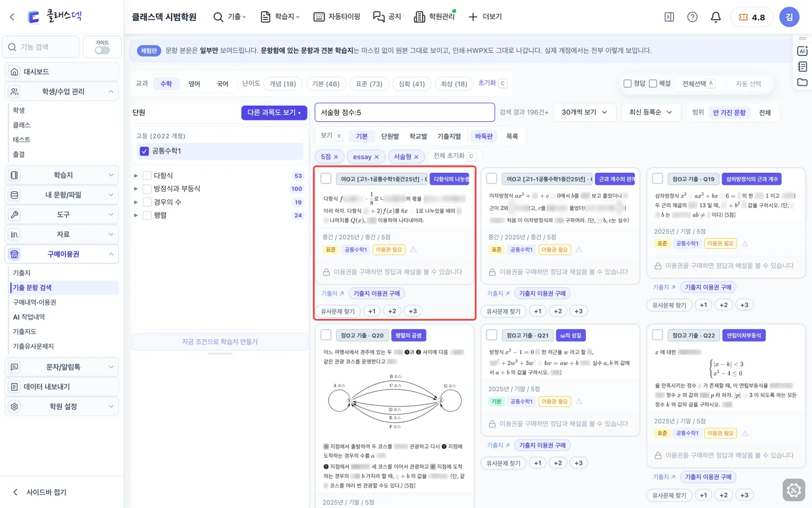The width and height of the screenshot is (812, 508).
Task: Click 전체선택 button
Action: click(699, 83)
